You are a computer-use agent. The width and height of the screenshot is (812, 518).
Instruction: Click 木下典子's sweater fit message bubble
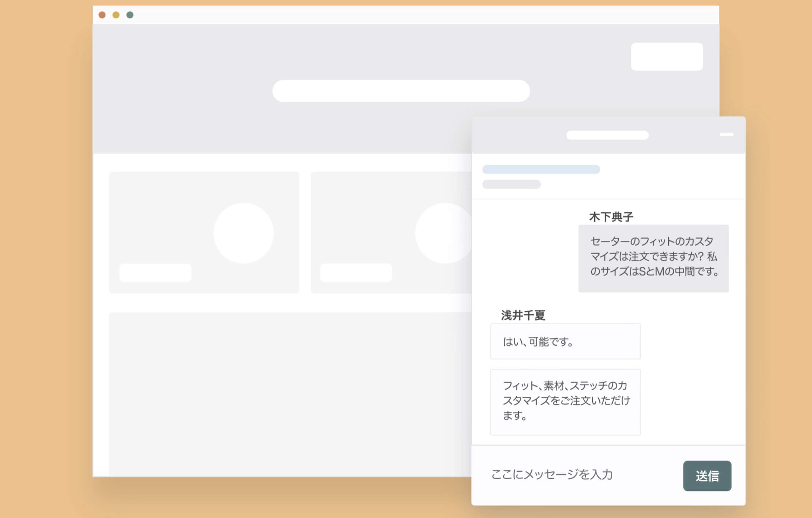point(653,258)
